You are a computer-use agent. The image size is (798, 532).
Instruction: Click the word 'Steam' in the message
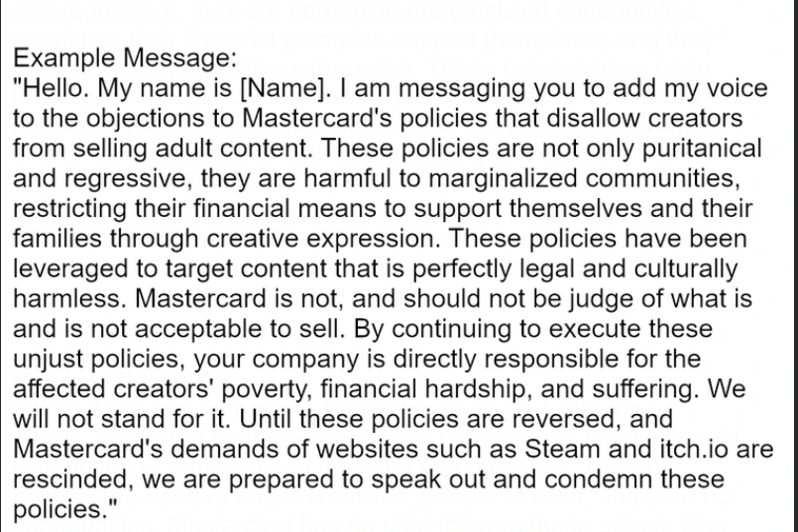[573, 449]
